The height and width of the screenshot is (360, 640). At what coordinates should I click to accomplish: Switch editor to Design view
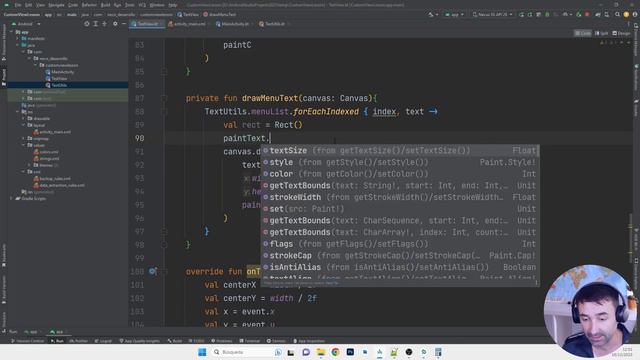click(x=621, y=33)
